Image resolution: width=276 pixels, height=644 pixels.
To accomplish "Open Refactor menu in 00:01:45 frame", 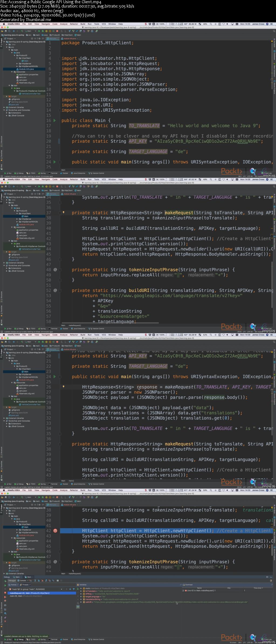I will [x=74, y=24].
